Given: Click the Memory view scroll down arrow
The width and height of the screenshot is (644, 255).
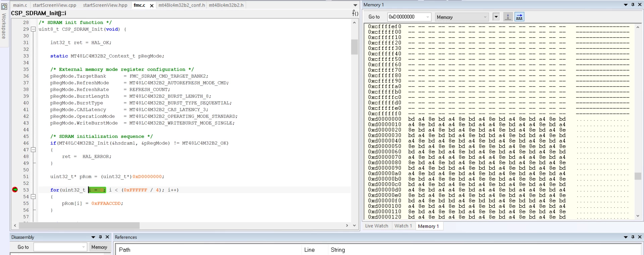Looking at the screenshot, I should coord(638,216).
